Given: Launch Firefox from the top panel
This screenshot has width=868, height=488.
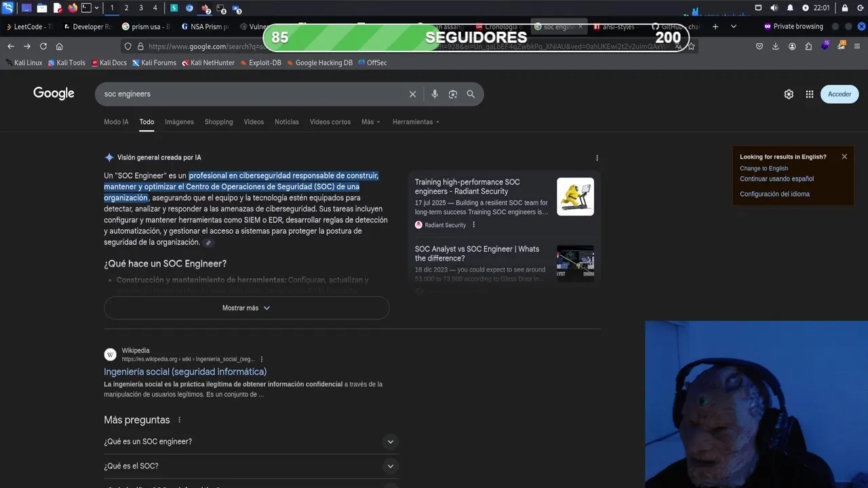Looking at the screenshot, I should coord(73,8).
